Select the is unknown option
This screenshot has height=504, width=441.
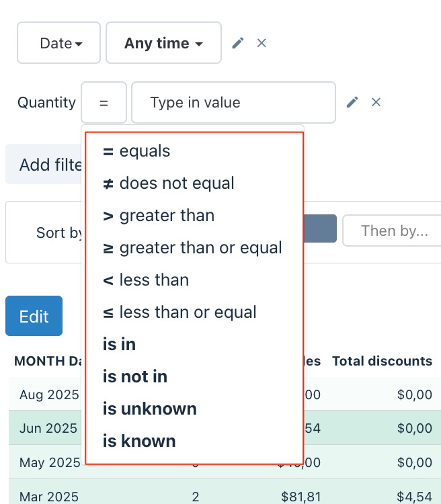150,409
